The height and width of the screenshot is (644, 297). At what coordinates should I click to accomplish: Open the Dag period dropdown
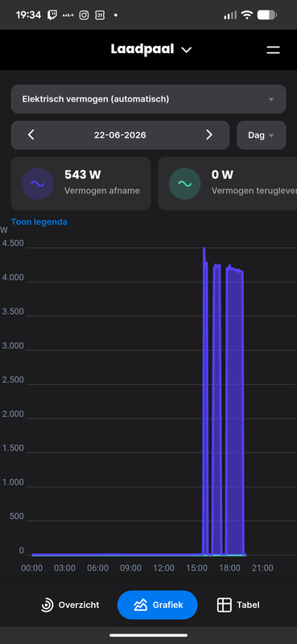(x=262, y=135)
